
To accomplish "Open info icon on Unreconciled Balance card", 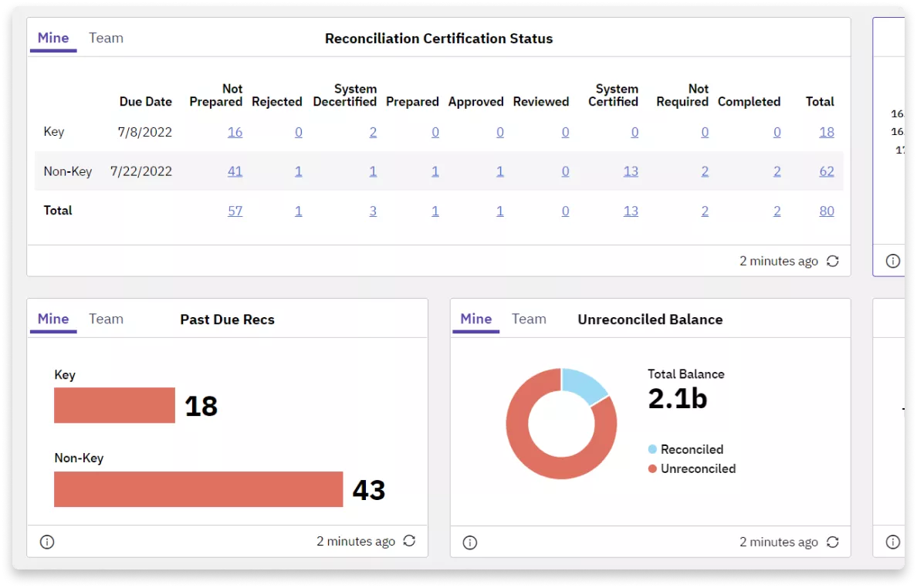I will click(x=470, y=542).
